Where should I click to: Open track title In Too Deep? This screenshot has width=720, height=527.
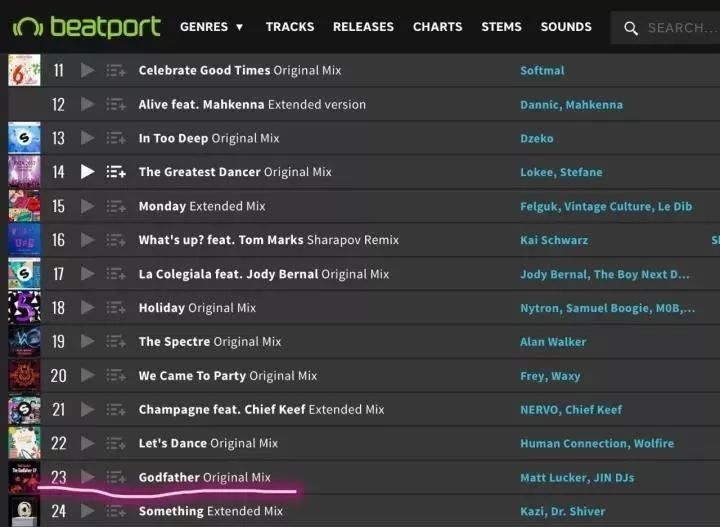173,138
